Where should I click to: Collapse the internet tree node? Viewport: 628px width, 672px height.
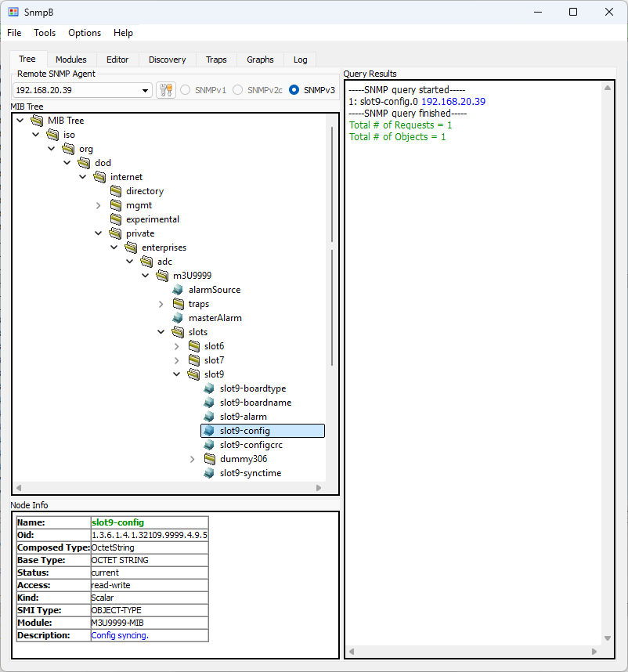(x=83, y=177)
